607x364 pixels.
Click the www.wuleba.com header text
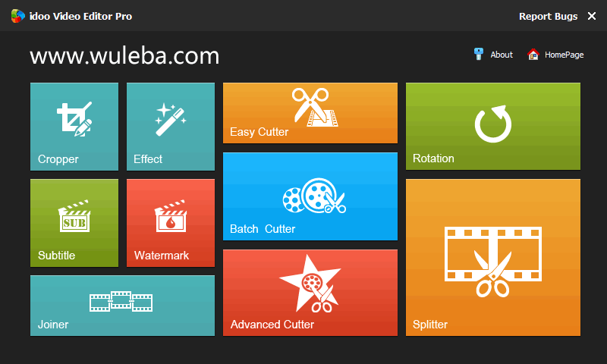pos(124,55)
